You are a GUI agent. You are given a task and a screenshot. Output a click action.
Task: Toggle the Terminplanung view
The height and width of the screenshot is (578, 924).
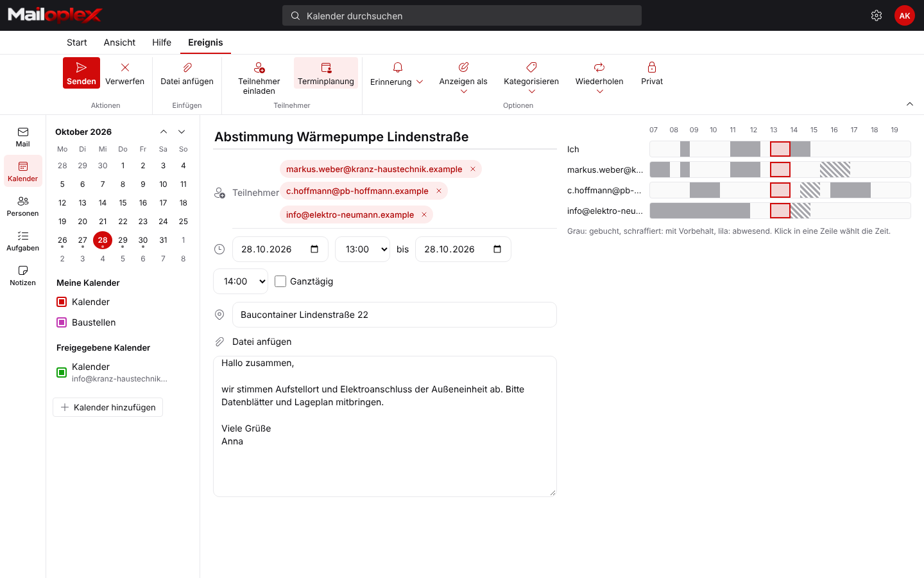(x=326, y=73)
